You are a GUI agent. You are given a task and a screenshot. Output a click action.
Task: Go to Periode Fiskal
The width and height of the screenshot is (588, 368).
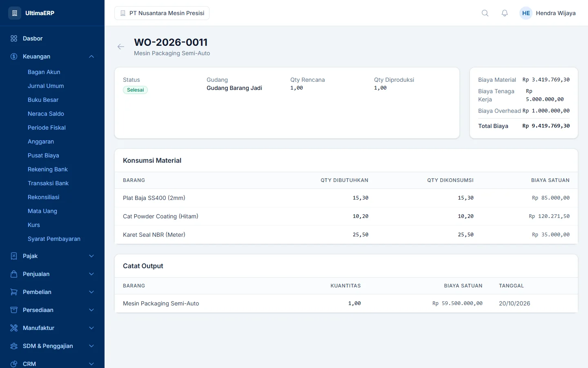pos(47,128)
